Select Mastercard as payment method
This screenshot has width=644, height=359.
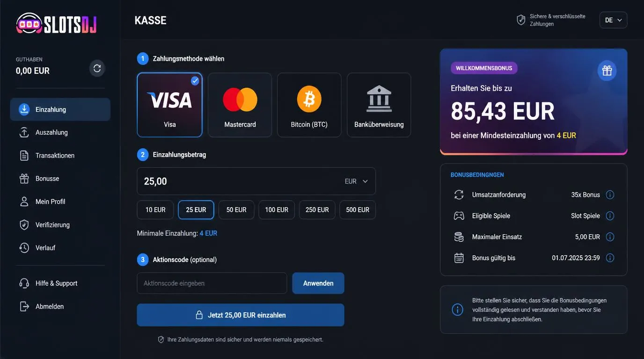click(x=240, y=105)
